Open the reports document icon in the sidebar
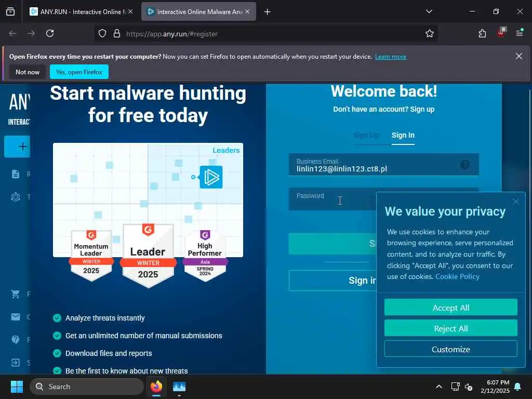The image size is (532, 399). 16,174
